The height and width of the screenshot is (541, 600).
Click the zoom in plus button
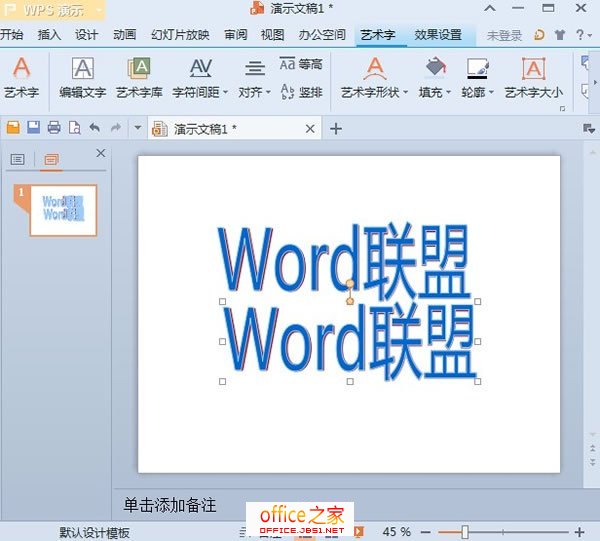[579, 532]
